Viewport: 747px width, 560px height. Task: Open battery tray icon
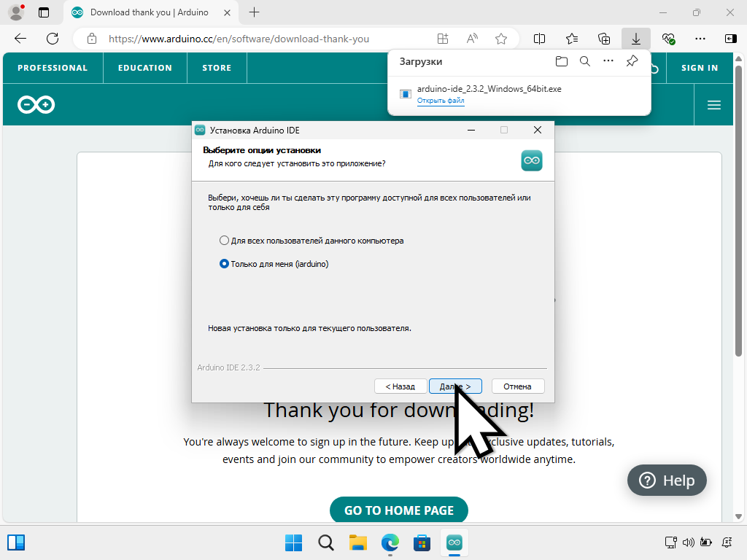coord(705,542)
